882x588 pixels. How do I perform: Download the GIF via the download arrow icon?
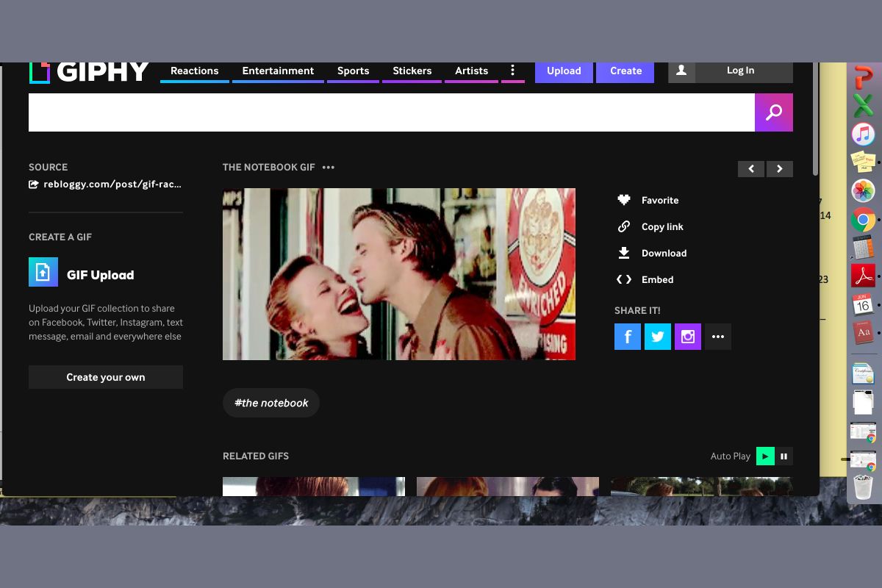[x=624, y=253]
